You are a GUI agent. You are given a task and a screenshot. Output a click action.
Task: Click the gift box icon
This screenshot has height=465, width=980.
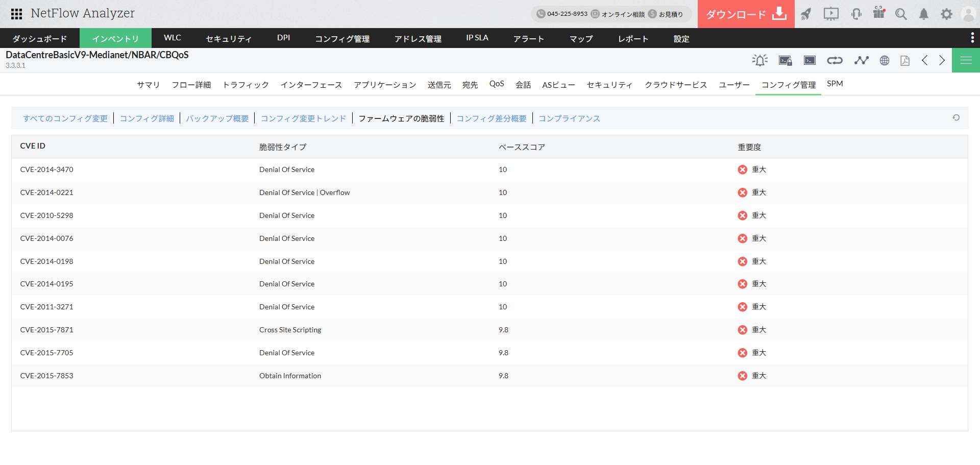(x=879, y=13)
